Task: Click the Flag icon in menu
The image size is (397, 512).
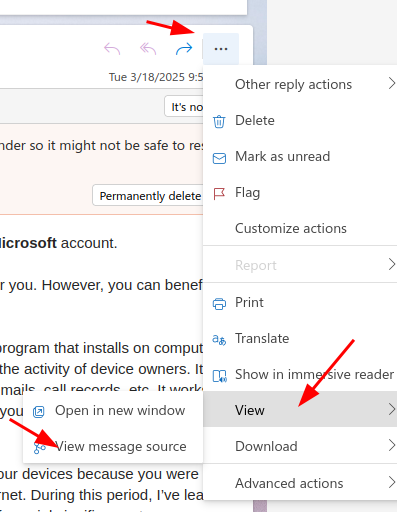Action: 219,193
